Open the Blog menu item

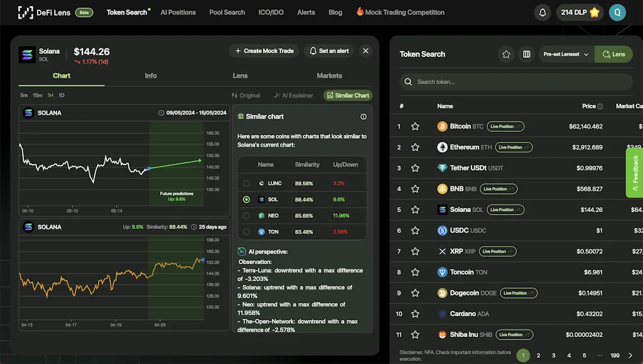[335, 12]
